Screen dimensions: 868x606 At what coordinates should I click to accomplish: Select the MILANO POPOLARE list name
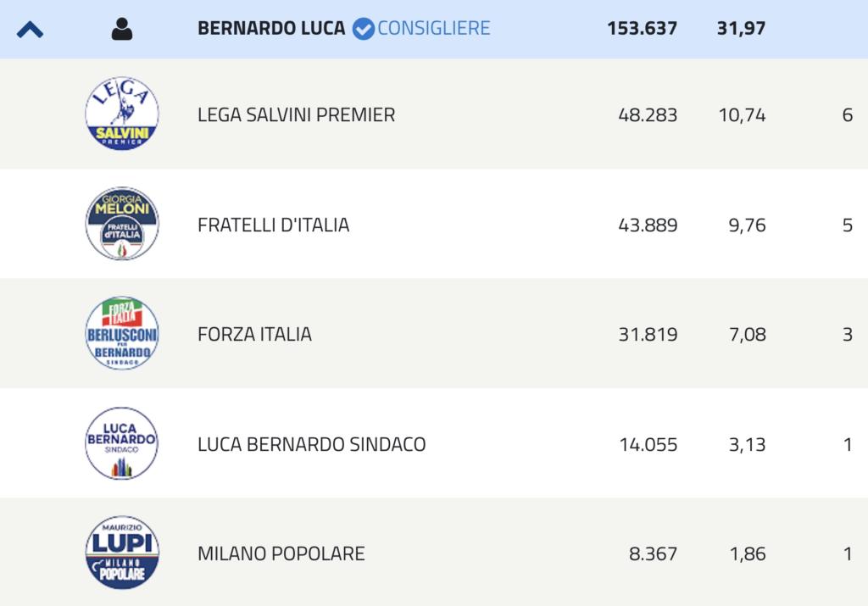pos(281,554)
